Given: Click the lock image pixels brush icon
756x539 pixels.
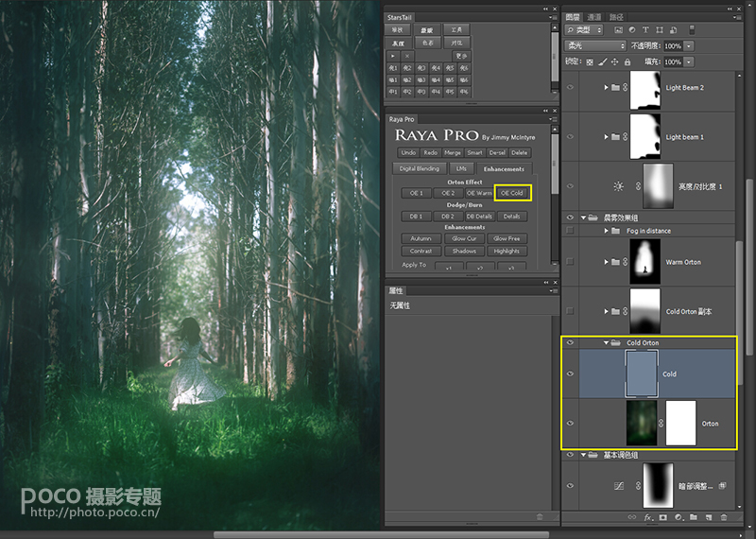Looking at the screenshot, I should click(x=602, y=62).
